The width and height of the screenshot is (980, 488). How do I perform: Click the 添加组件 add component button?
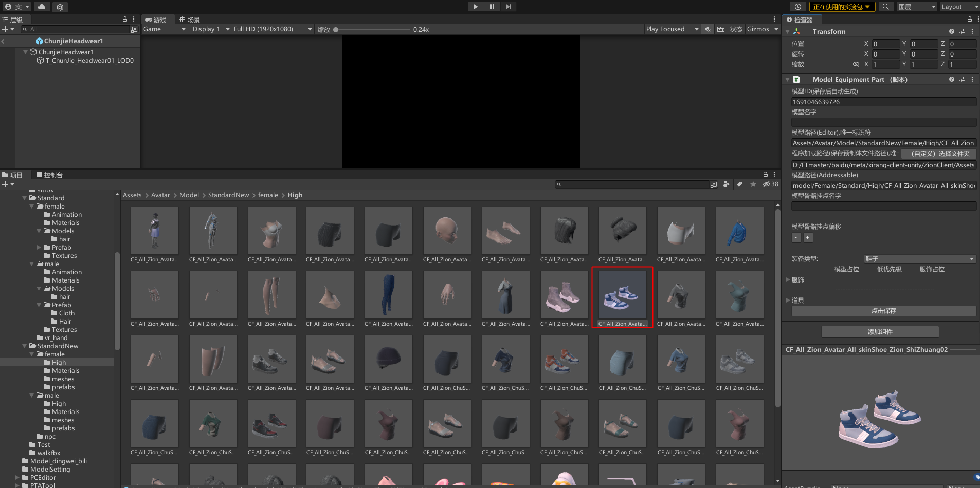(x=880, y=332)
